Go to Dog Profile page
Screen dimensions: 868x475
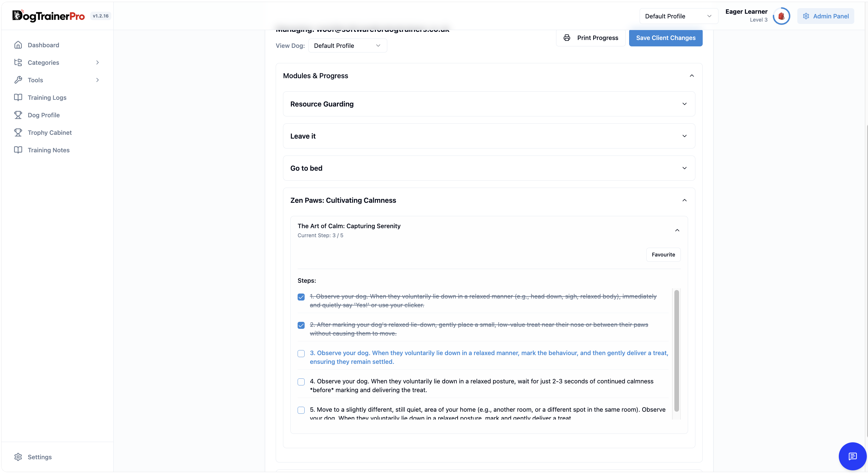pyautogui.click(x=44, y=115)
